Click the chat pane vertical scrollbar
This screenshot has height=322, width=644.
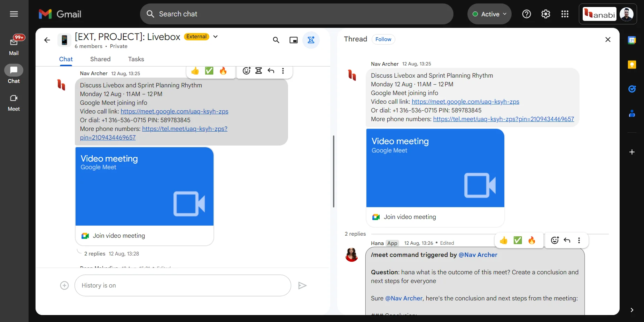point(334,171)
